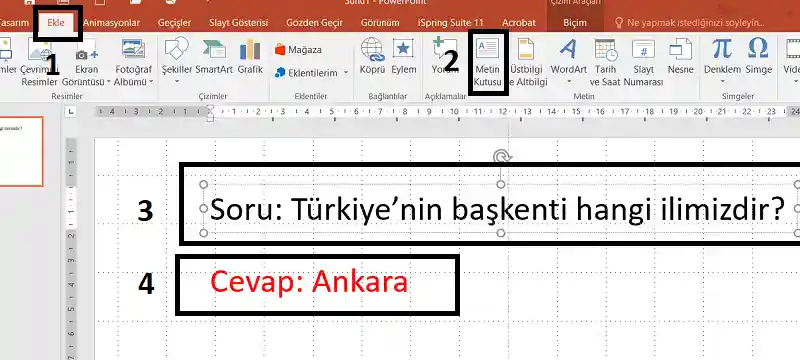Switch to the Animasyonlar tab

point(112,23)
